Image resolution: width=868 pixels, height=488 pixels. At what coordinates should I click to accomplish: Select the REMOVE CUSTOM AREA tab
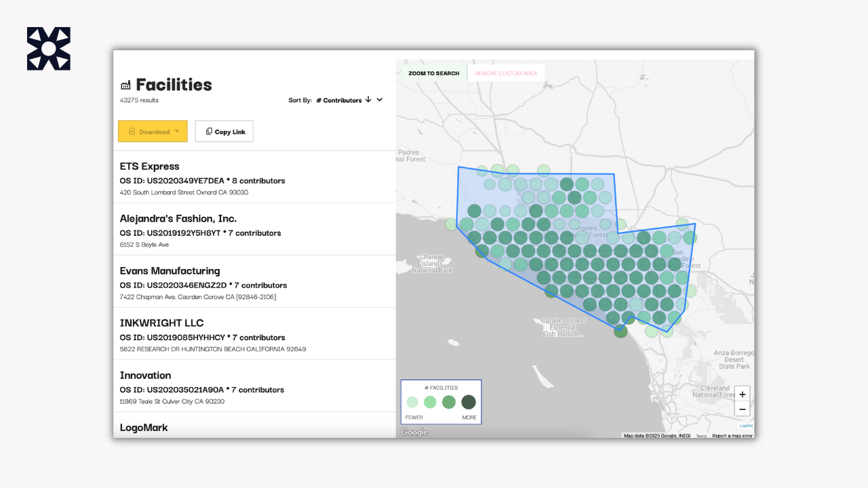click(506, 73)
